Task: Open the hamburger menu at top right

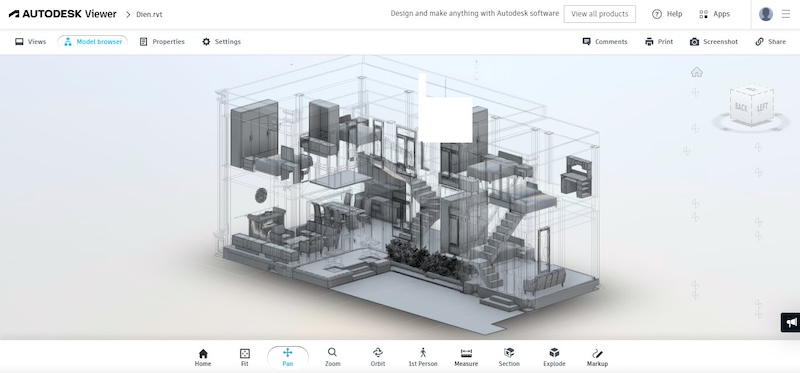Action: pos(786,14)
